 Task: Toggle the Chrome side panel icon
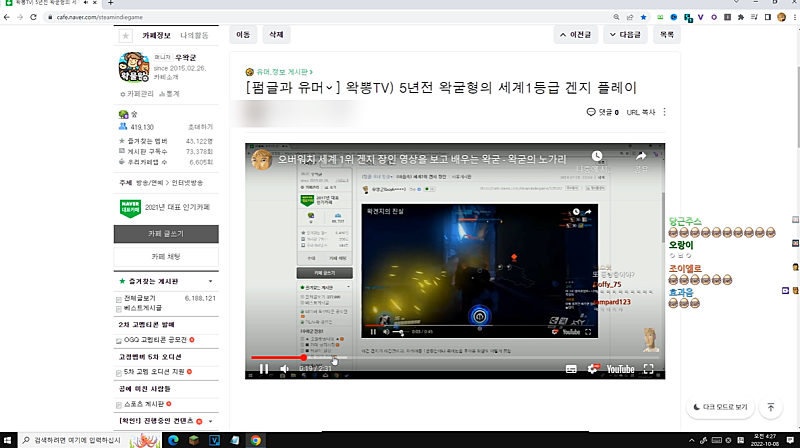pyautogui.click(x=767, y=17)
